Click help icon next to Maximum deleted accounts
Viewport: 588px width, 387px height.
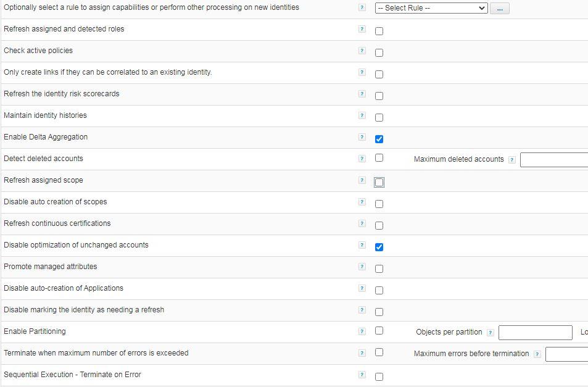511,160
